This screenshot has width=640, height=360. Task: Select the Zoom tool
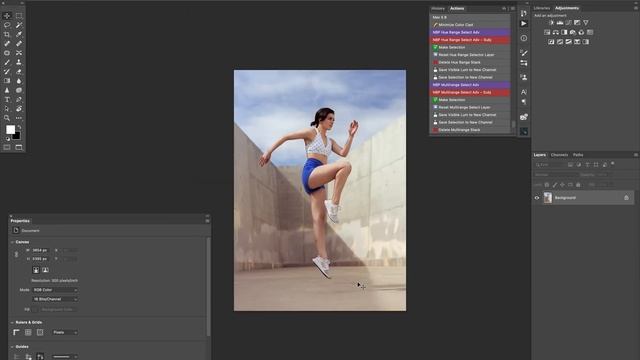point(7,118)
